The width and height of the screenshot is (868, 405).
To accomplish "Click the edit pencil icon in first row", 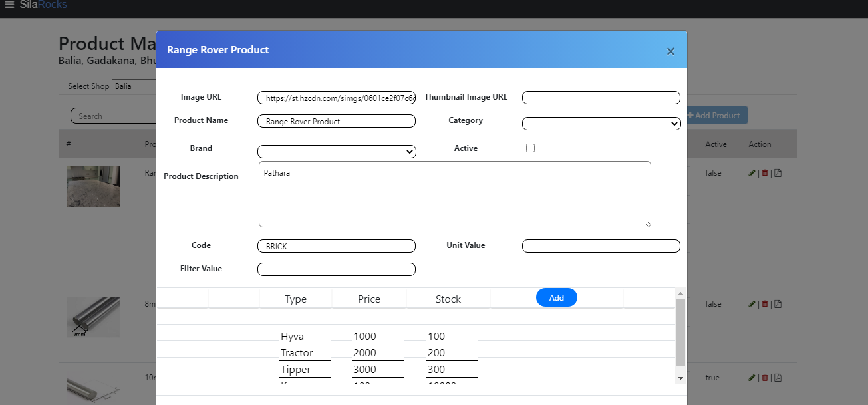I will (752, 173).
